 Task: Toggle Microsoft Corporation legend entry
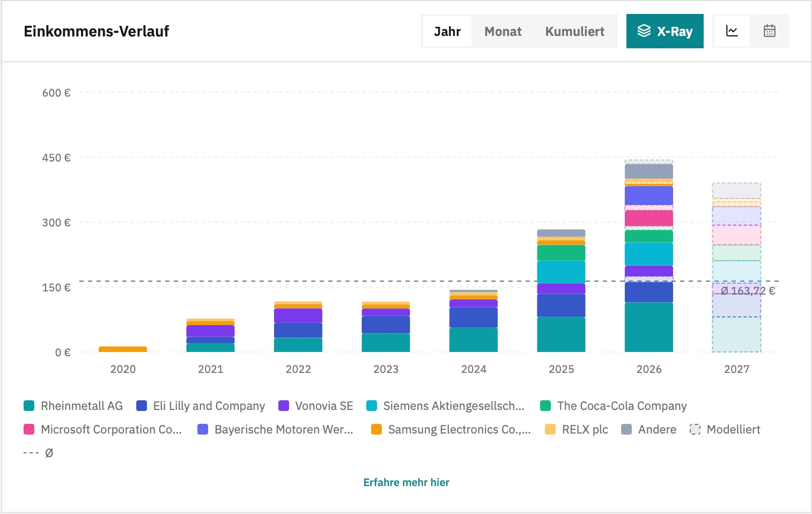click(103, 429)
